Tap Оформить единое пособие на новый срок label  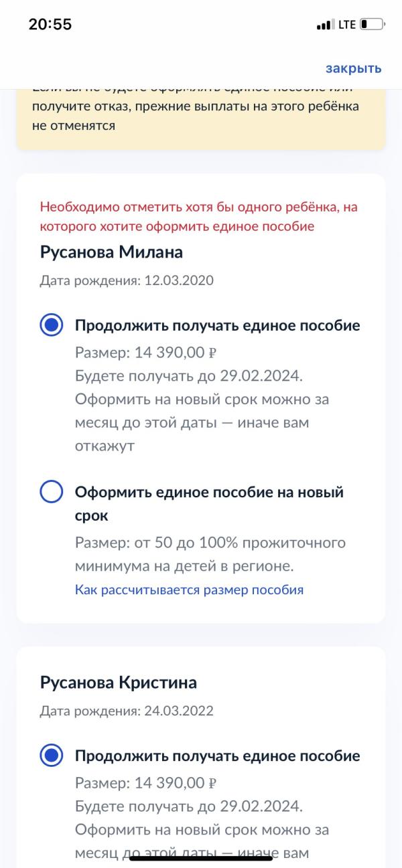coord(209,505)
